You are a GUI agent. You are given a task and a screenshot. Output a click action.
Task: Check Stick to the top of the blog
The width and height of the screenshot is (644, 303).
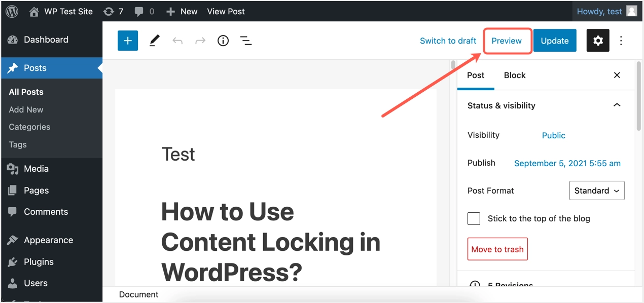[x=474, y=218]
